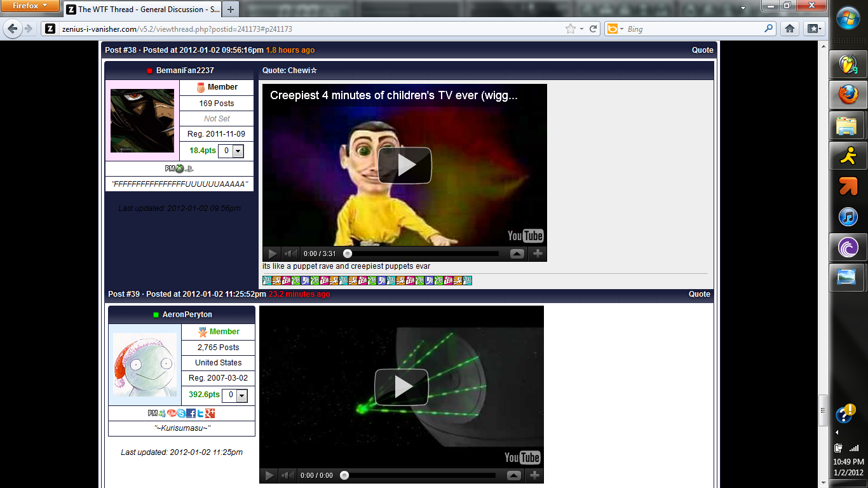
Task: Open FL Studio from the taskbar
Action: click(x=848, y=64)
